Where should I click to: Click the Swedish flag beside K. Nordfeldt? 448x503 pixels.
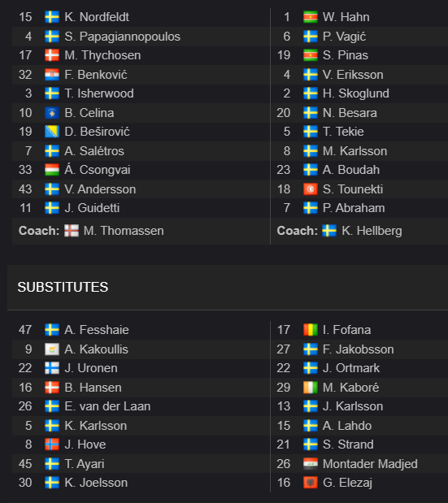(x=52, y=17)
